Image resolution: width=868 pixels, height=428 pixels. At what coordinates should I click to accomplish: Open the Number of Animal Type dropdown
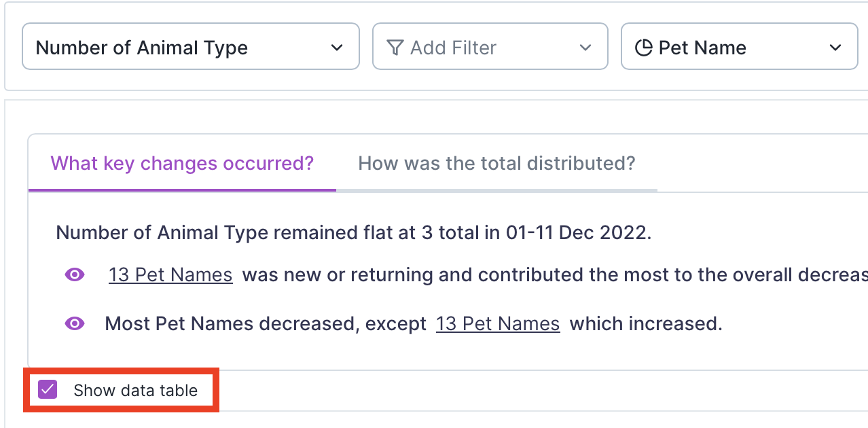click(191, 46)
